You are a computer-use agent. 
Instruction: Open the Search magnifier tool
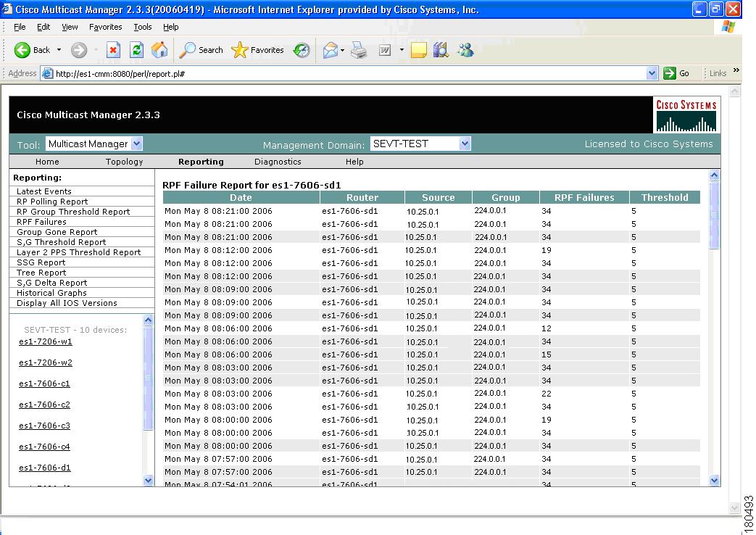[x=187, y=50]
